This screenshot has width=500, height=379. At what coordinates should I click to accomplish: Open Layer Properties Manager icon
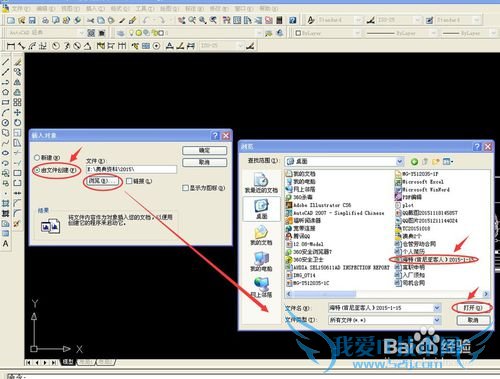[121, 33]
